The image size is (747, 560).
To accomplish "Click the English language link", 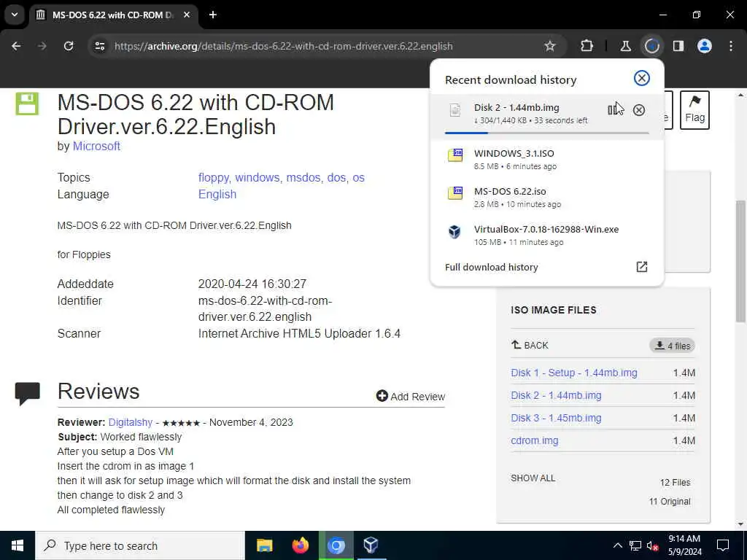I will click(217, 194).
